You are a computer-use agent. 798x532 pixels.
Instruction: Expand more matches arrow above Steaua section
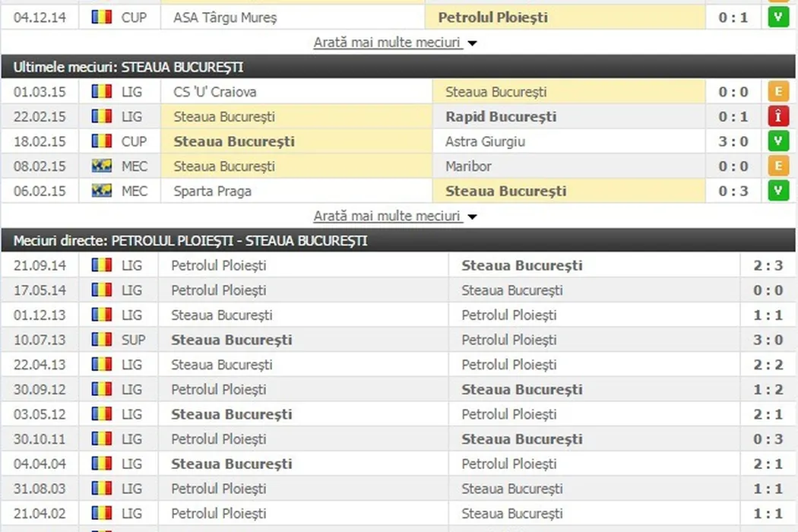pos(473,43)
